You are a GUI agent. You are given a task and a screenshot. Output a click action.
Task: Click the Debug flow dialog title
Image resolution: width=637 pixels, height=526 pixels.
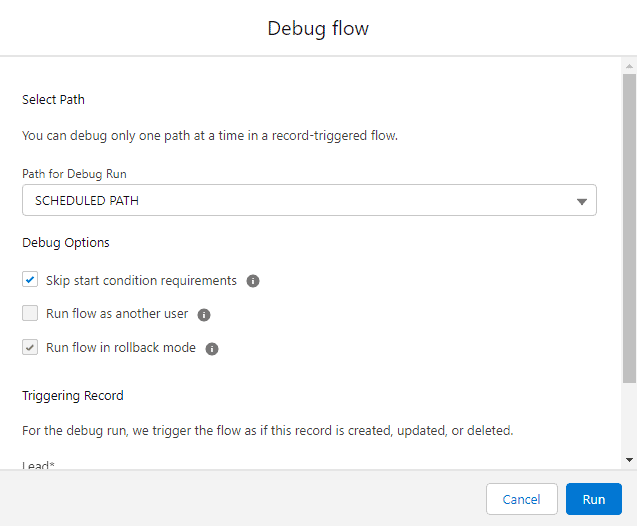pos(318,28)
